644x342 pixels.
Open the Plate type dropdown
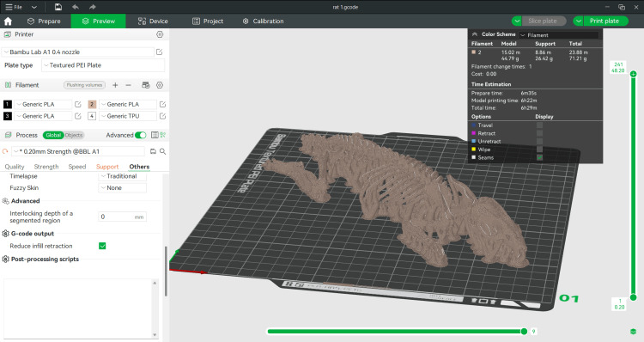point(103,65)
